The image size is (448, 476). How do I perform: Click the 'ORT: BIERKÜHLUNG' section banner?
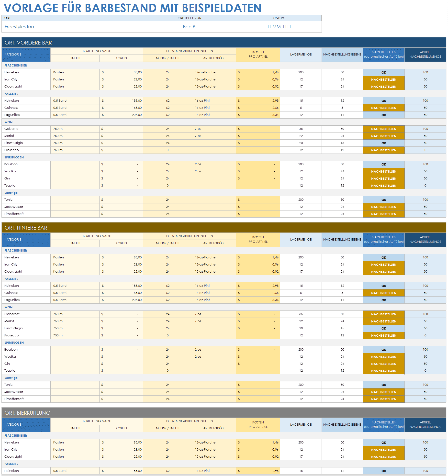pyautogui.click(x=224, y=413)
